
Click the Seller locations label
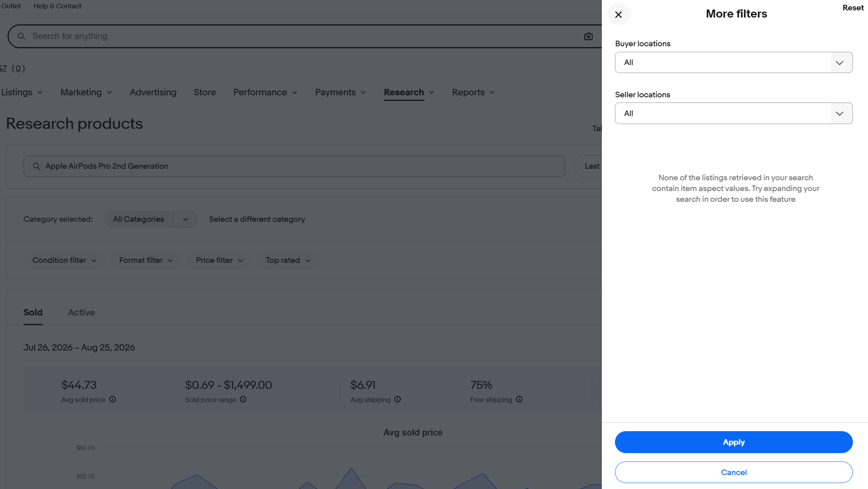pyautogui.click(x=643, y=95)
